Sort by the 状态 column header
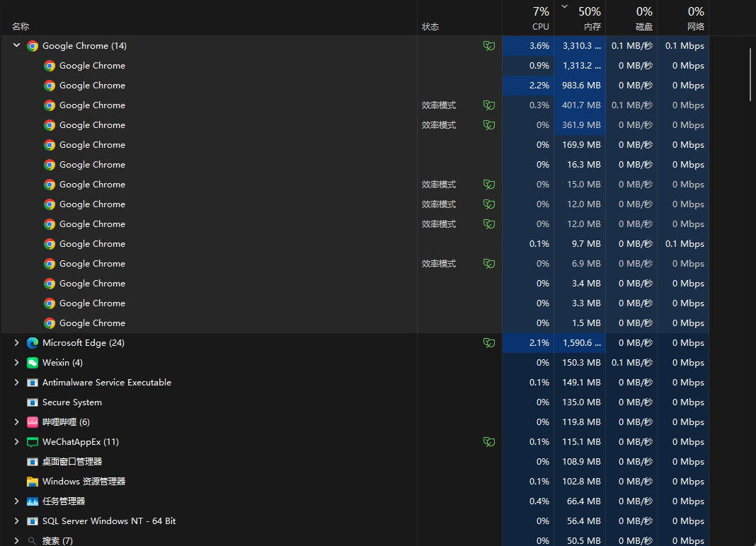Image resolution: width=756 pixels, height=546 pixels. point(459,18)
